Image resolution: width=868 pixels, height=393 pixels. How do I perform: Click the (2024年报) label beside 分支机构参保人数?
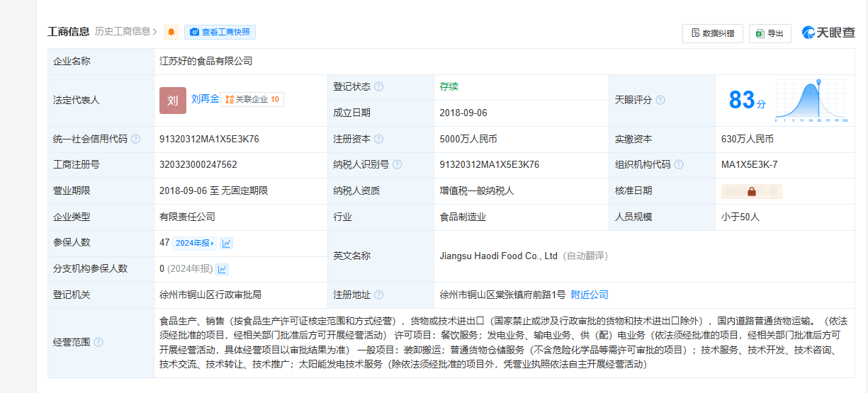[190, 269]
